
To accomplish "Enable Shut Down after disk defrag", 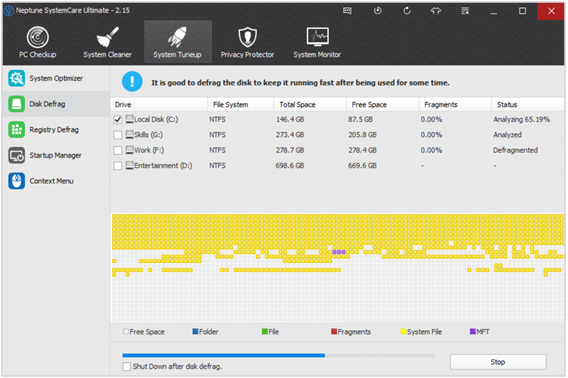I will tap(126, 366).
